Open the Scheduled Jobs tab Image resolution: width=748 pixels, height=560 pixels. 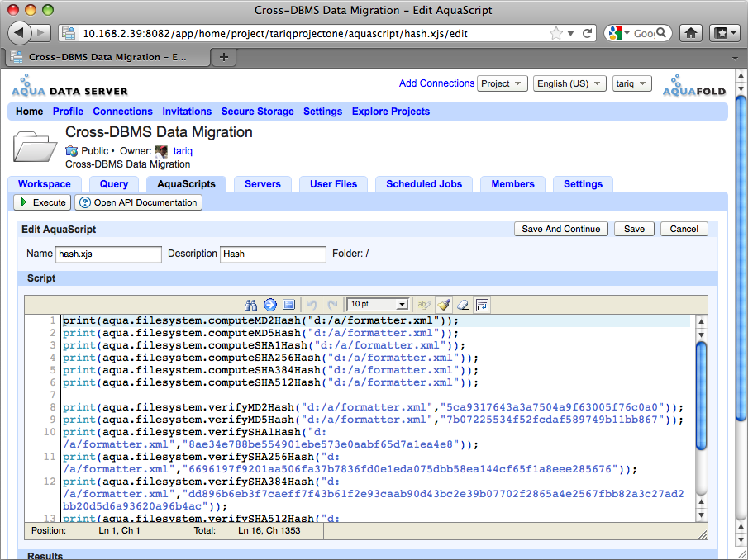point(424,184)
